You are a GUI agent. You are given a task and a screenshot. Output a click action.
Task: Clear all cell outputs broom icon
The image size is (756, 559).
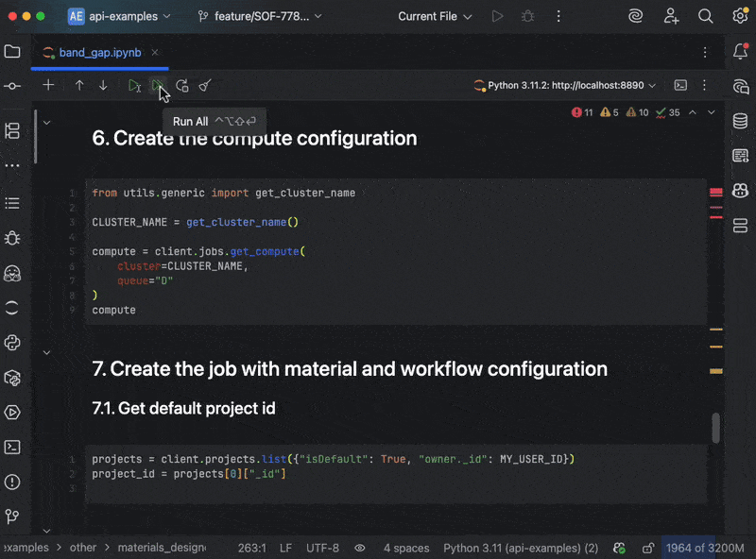coord(205,86)
